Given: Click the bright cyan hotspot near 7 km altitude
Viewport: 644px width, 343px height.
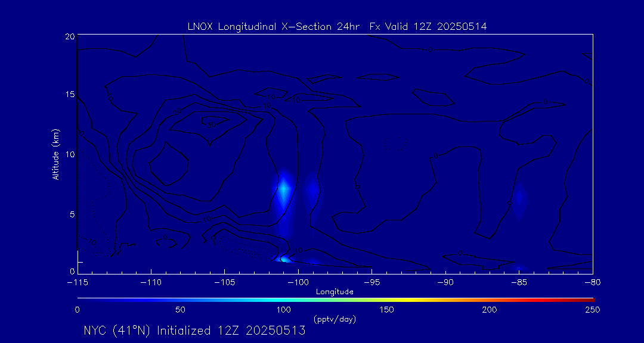Looking at the screenshot, I should (283, 189).
